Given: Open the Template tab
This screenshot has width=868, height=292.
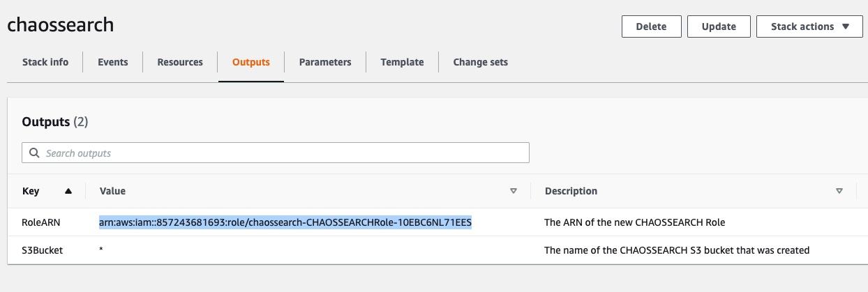Looking at the screenshot, I should (x=402, y=62).
